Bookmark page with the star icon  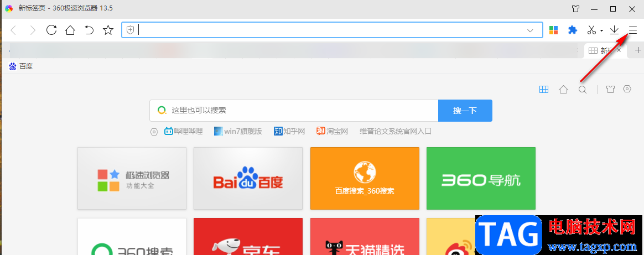(108, 30)
